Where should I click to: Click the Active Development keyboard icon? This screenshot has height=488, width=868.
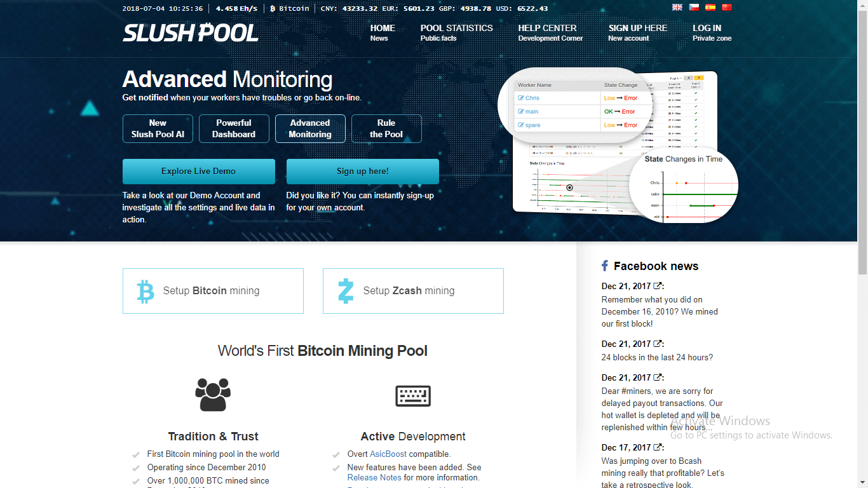click(413, 395)
